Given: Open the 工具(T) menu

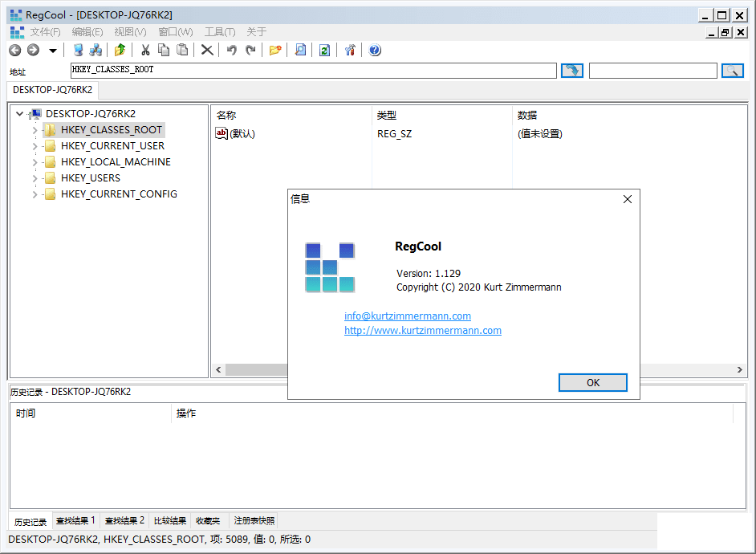Looking at the screenshot, I should coord(220,32).
